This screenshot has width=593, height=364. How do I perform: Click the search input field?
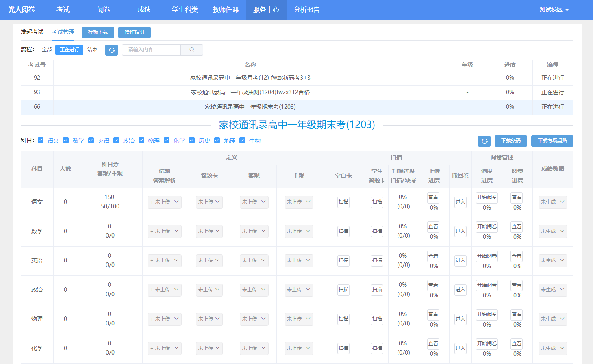(x=151, y=50)
